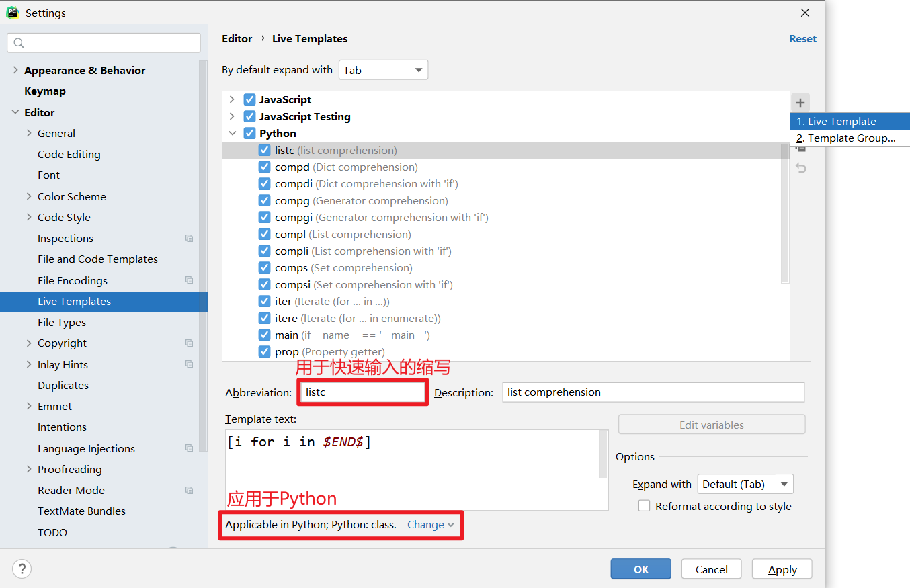Viewport: 910px width, 588px height.
Task: Click the PyCharm logo in the title bar
Action: click(12, 12)
